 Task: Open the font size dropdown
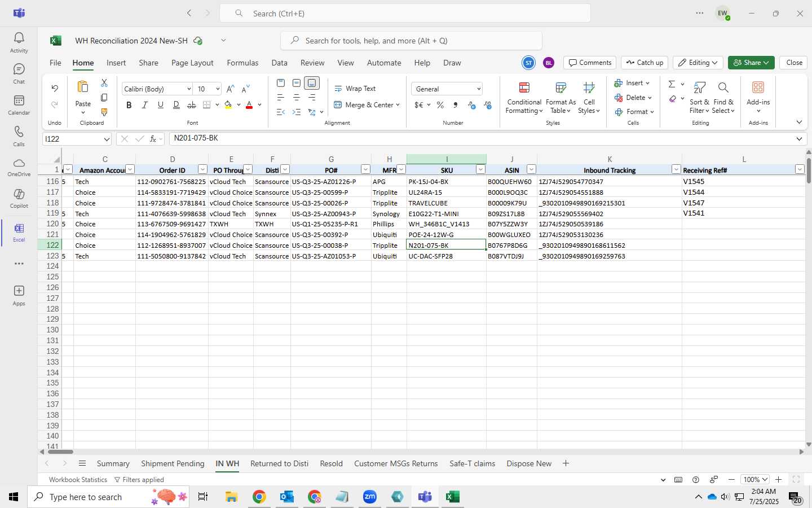(x=218, y=89)
